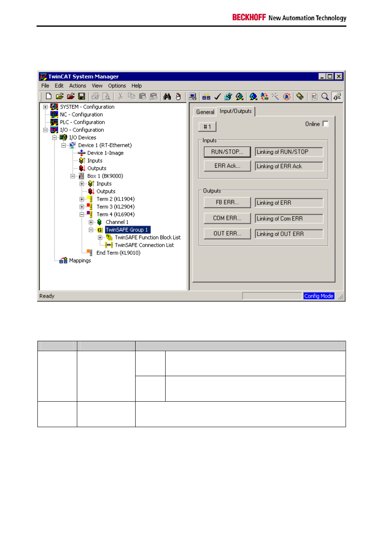The image size is (392, 555).
Task: Click the TwinSAFE Function Block List icon
Action: point(109,237)
